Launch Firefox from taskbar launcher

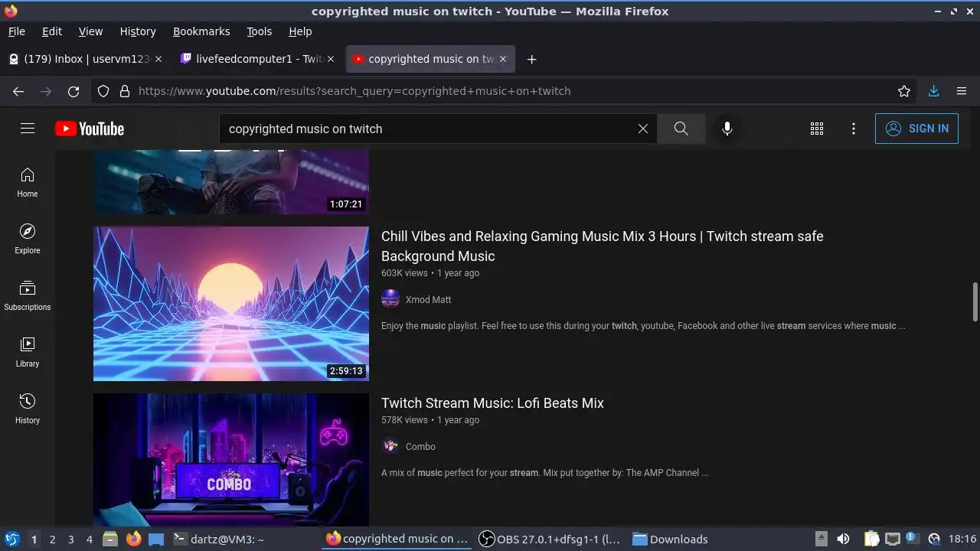tap(134, 539)
